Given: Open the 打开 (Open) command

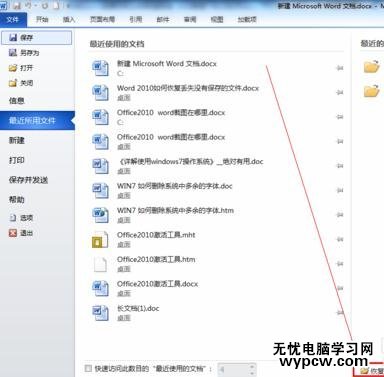Looking at the screenshot, I should point(21,68).
